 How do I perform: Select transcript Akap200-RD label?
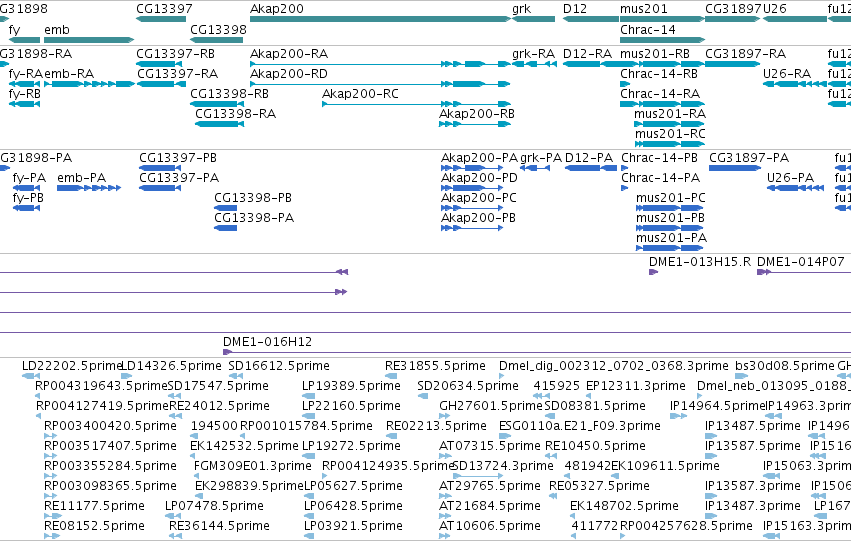(289, 74)
